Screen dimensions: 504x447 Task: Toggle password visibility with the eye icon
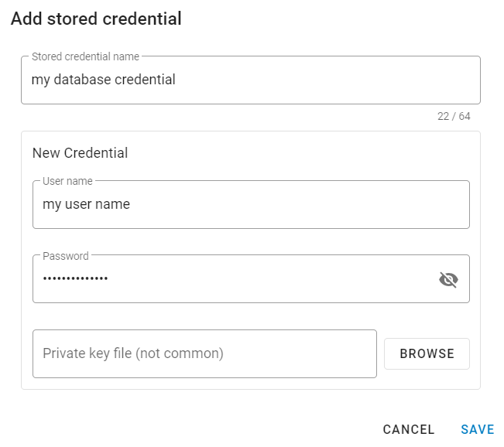pyautogui.click(x=448, y=279)
